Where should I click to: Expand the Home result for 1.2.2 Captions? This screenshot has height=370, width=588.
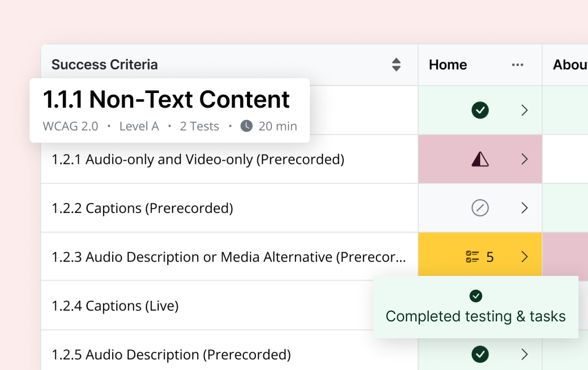coord(525,208)
